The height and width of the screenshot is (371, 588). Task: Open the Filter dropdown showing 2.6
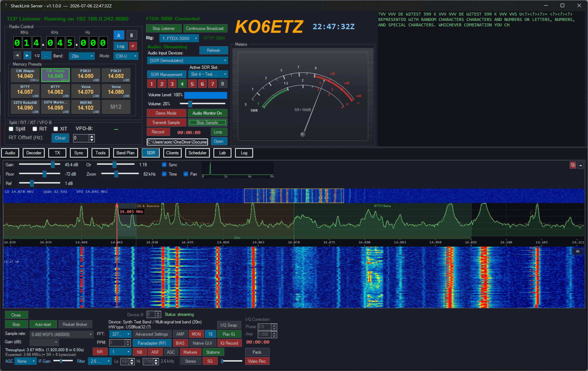click(x=100, y=361)
